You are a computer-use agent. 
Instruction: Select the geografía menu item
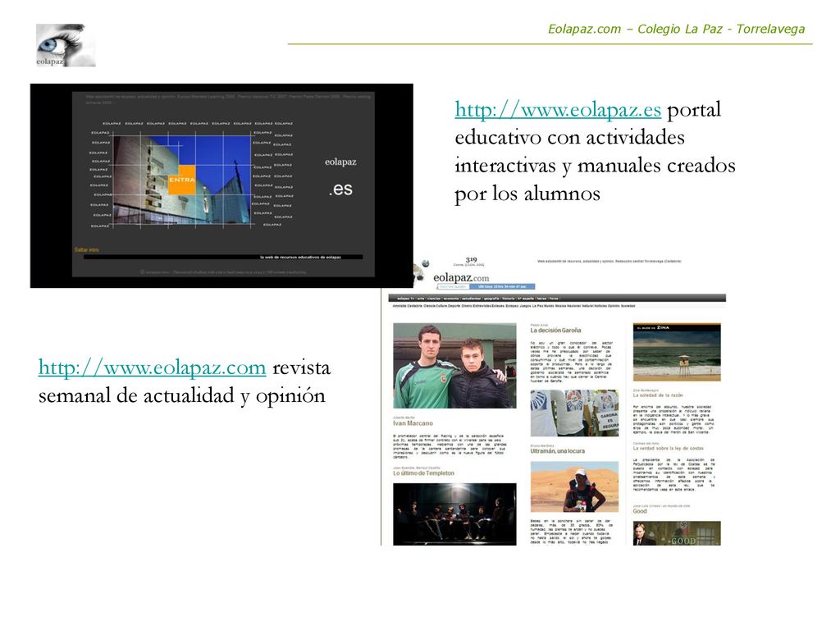pyautogui.click(x=491, y=299)
